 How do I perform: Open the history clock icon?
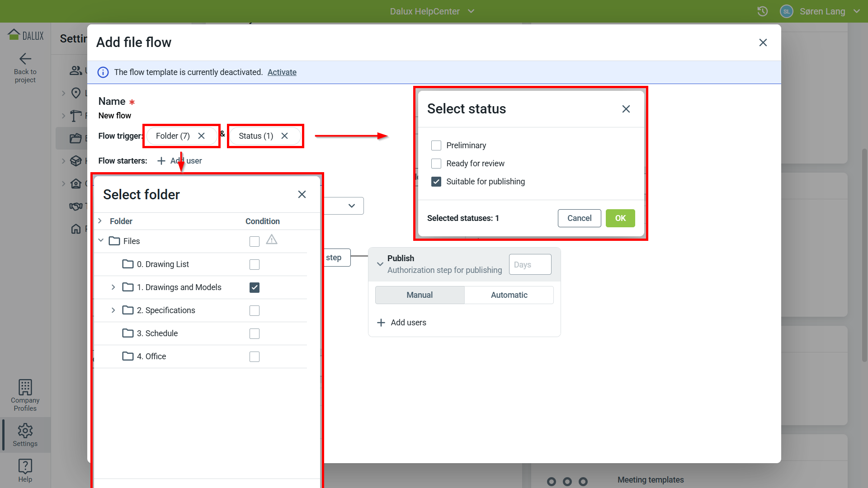763,11
